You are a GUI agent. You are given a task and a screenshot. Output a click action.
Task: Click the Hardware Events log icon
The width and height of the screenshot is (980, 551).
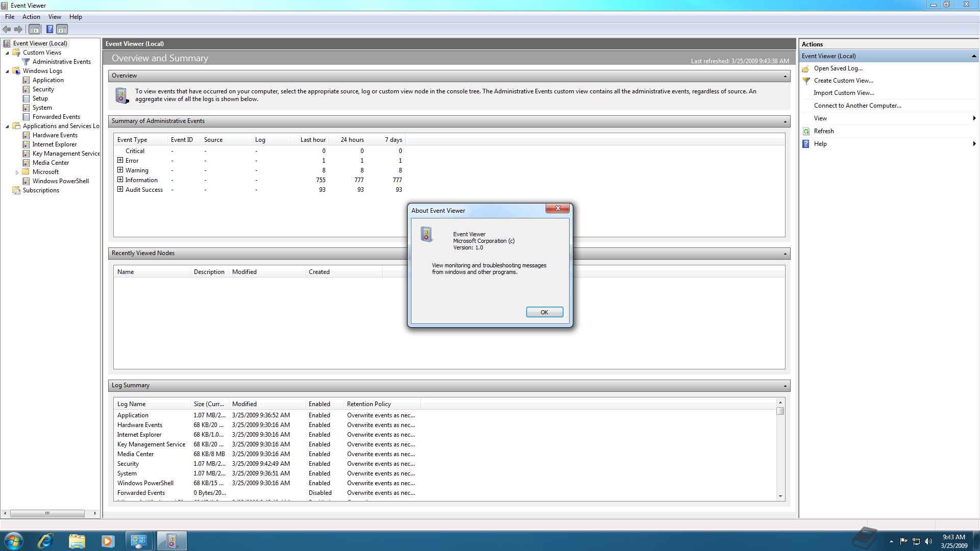[x=26, y=135]
